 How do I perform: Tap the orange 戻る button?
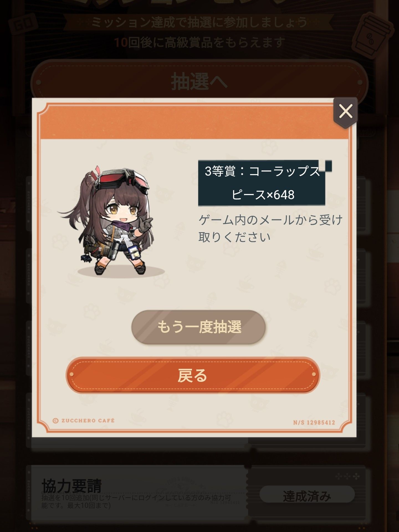pos(193,375)
